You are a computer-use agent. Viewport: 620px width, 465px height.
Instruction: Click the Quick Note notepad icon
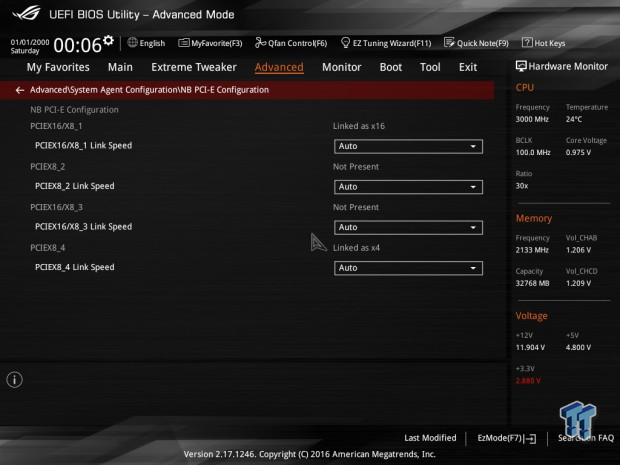[449, 42]
